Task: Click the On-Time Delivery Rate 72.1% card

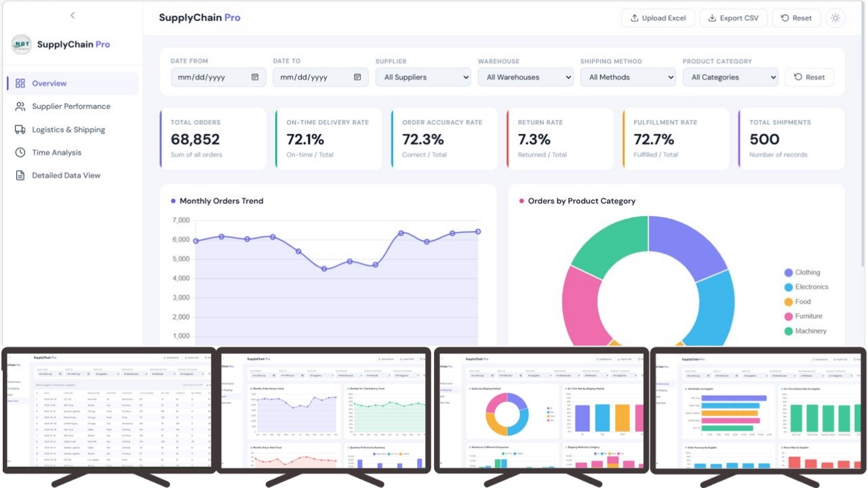Action: point(329,138)
